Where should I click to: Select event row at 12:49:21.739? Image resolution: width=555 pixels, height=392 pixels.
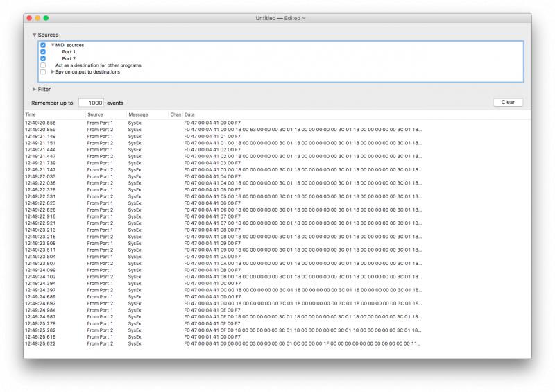tap(277, 163)
